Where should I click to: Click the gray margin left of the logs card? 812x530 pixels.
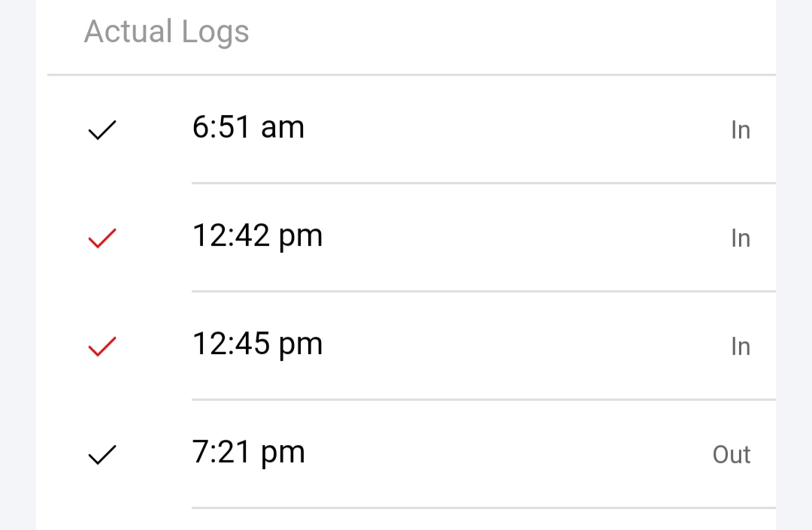tap(17, 265)
